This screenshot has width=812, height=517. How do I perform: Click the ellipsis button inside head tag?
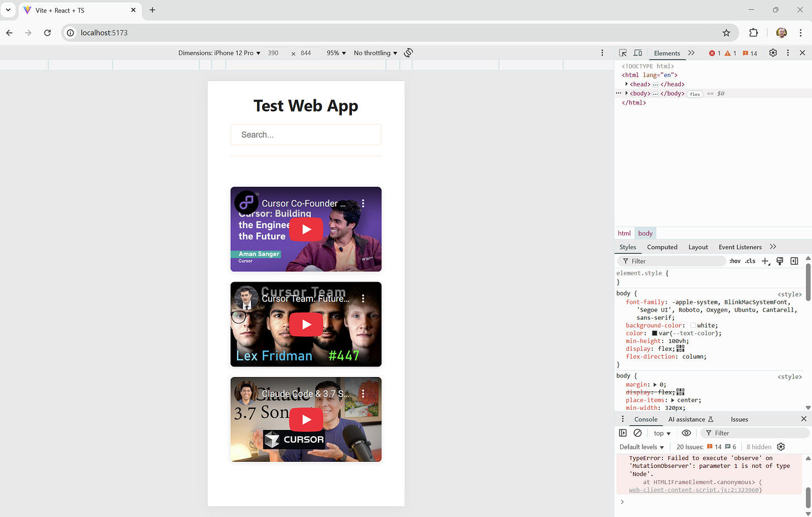[x=655, y=85]
